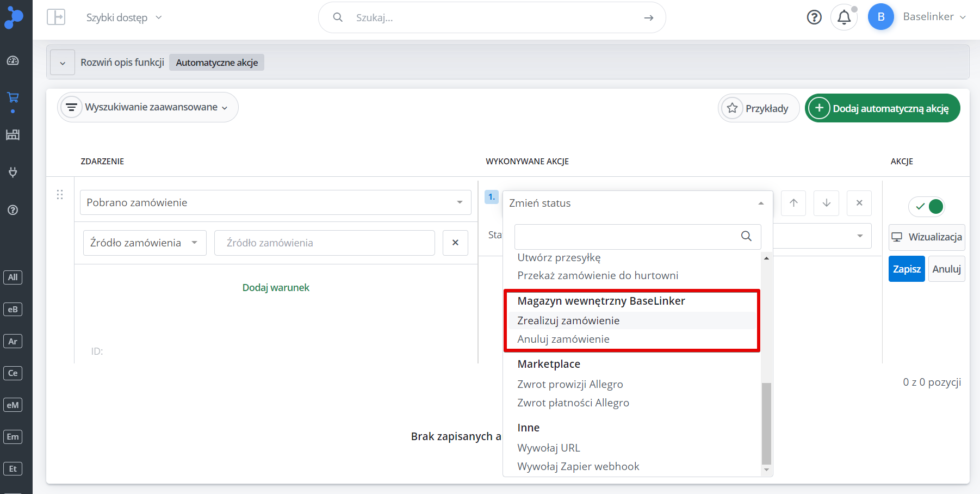
Task: Open help via top-right question mark icon
Action: pyautogui.click(x=814, y=17)
